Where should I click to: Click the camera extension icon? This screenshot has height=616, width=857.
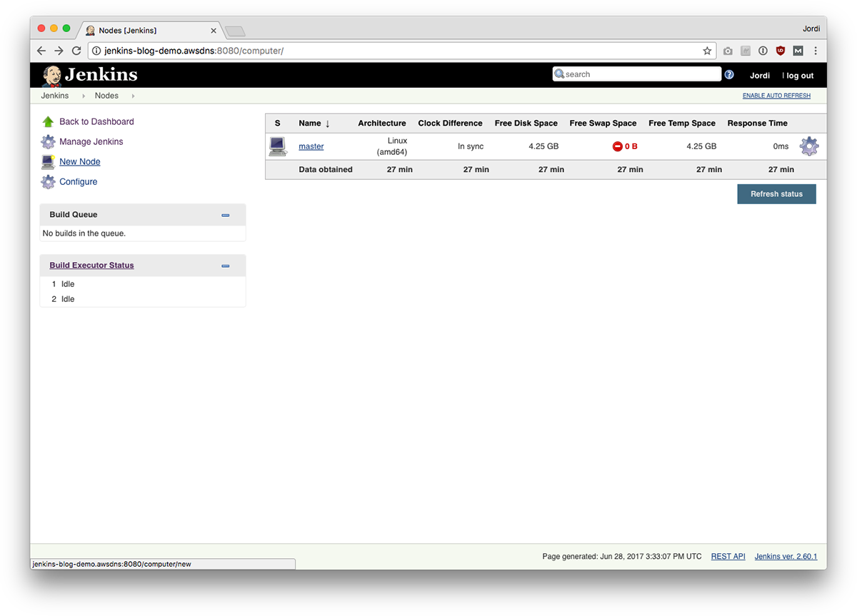point(728,51)
